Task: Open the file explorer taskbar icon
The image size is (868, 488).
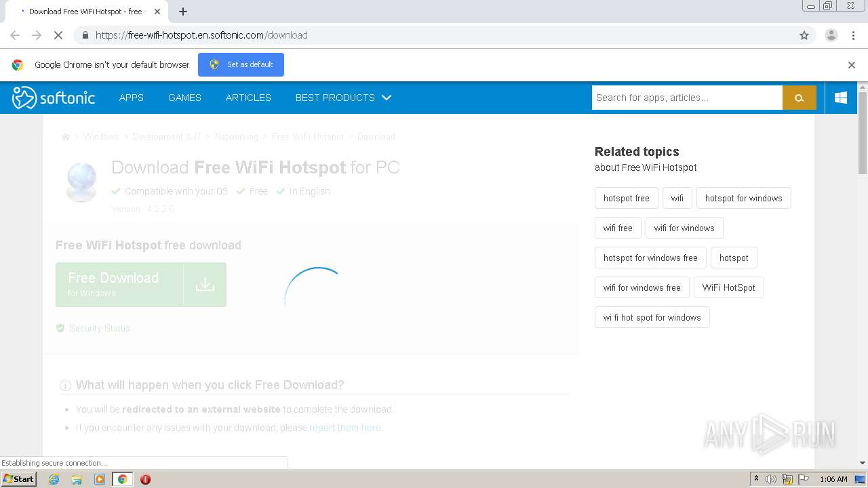Action: point(77,479)
